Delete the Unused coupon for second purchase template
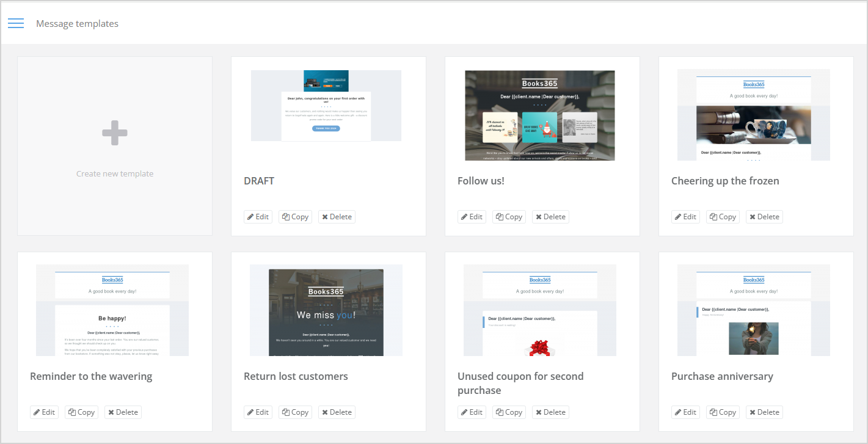The width and height of the screenshot is (868, 444). coord(550,412)
